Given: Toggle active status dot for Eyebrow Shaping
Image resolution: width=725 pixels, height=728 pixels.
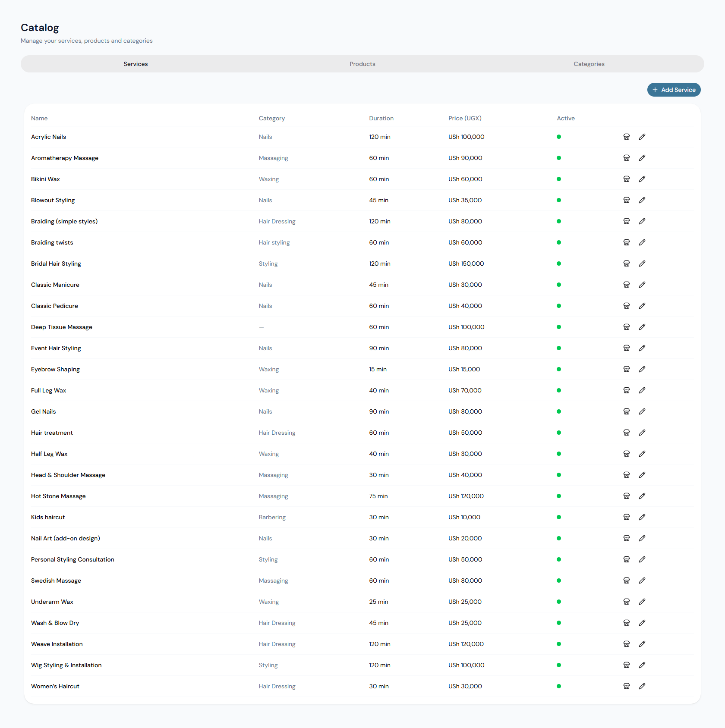Looking at the screenshot, I should pos(559,369).
